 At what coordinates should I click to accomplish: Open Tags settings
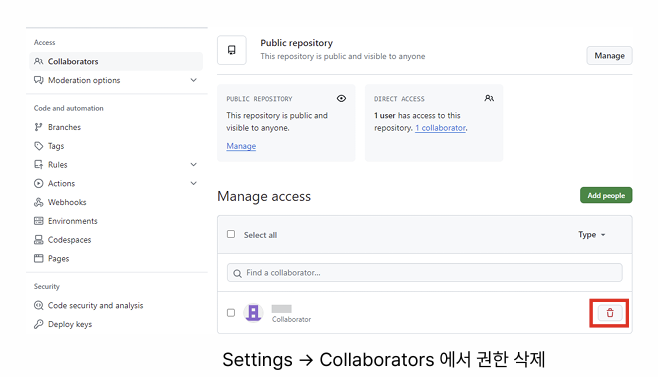tap(56, 146)
